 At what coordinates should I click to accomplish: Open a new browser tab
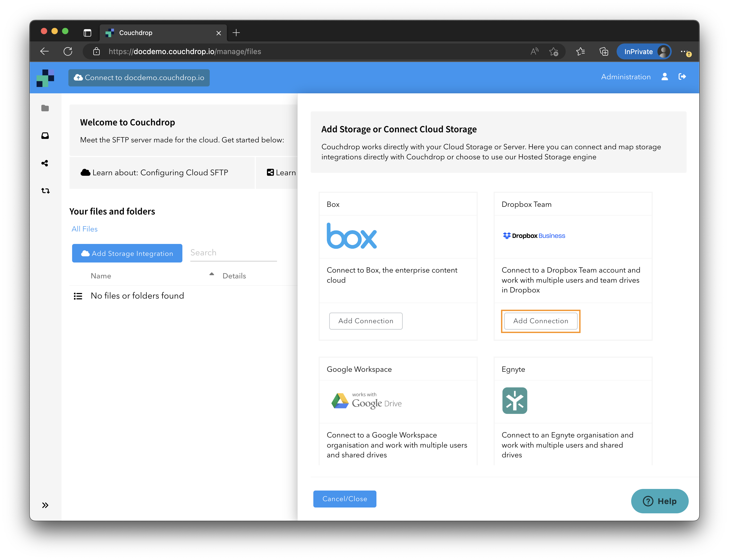pyautogui.click(x=236, y=33)
